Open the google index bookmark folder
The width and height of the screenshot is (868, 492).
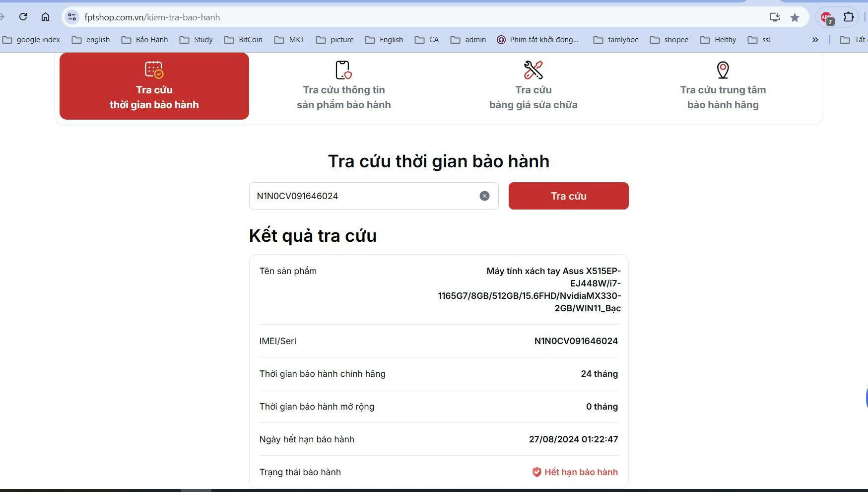coord(31,40)
